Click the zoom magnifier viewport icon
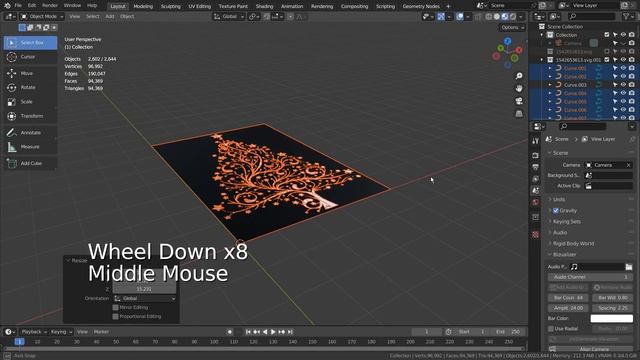The height and width of the screenshot is (360, 640). coord(519,76)
